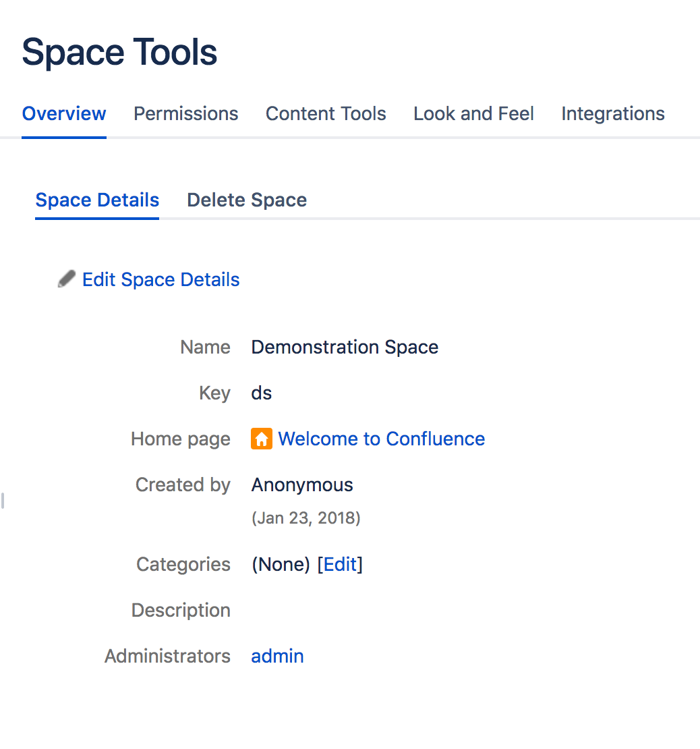Click the pencil icon beside Edit Space Details
Viewport: 700px width, 749px height.
point(65,278)
